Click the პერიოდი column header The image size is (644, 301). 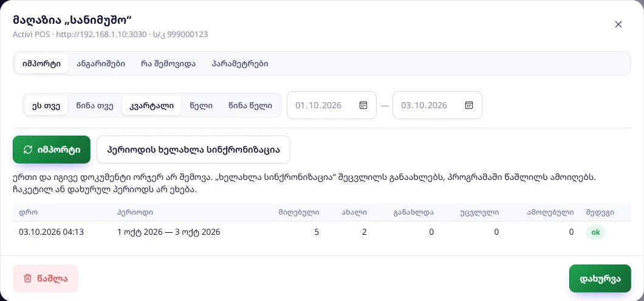(135, 212)
